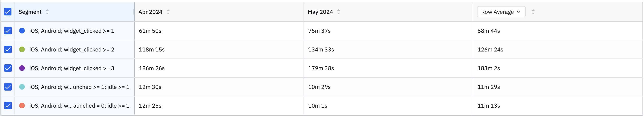
Task: Select the launched = 0; idle >= 1 segment label
Action: pos(79,106)
